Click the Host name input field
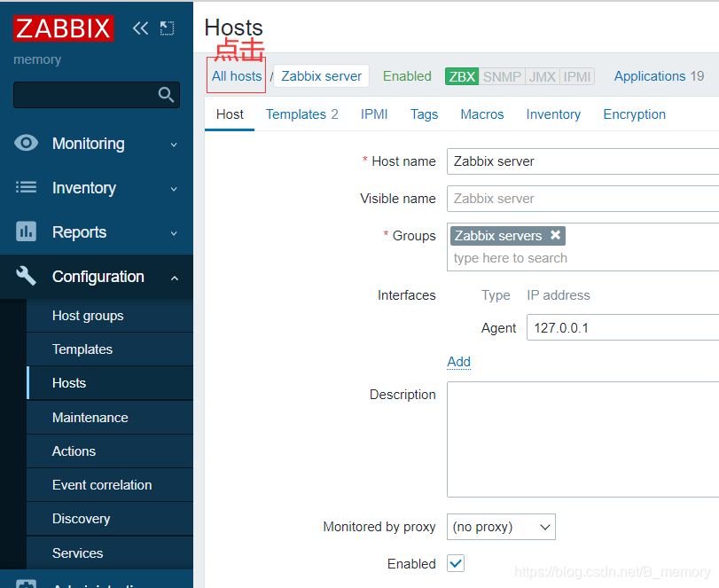Viewport: 719px width, 588px height. tap(582, 161)
